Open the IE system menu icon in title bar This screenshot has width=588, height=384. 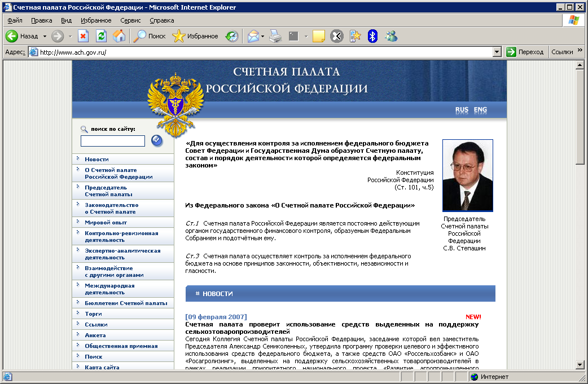tap(7, 7)
